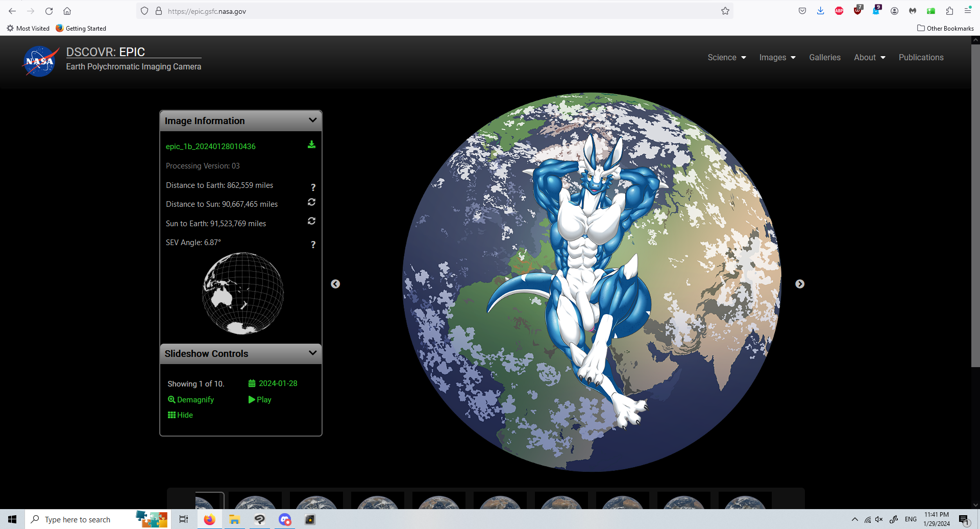This screenshot has width=980, height=529.
Task: Open the Windows Start menu
Action: tap(12, 519)
